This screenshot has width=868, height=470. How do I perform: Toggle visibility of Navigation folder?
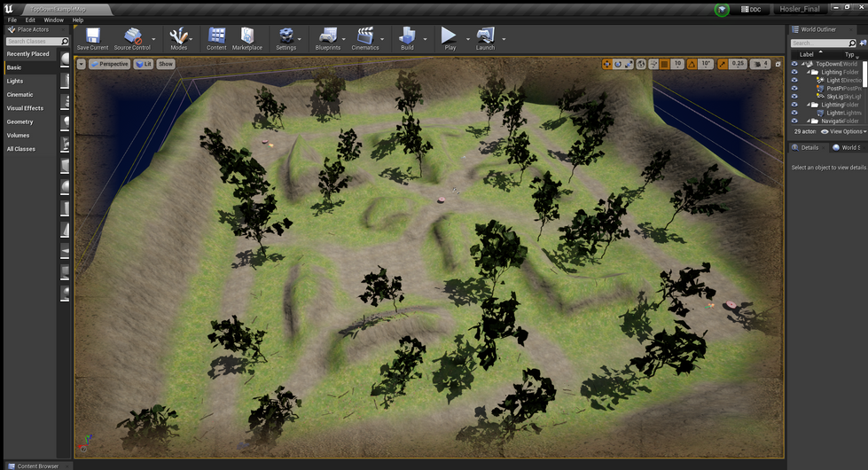point(794,121)
